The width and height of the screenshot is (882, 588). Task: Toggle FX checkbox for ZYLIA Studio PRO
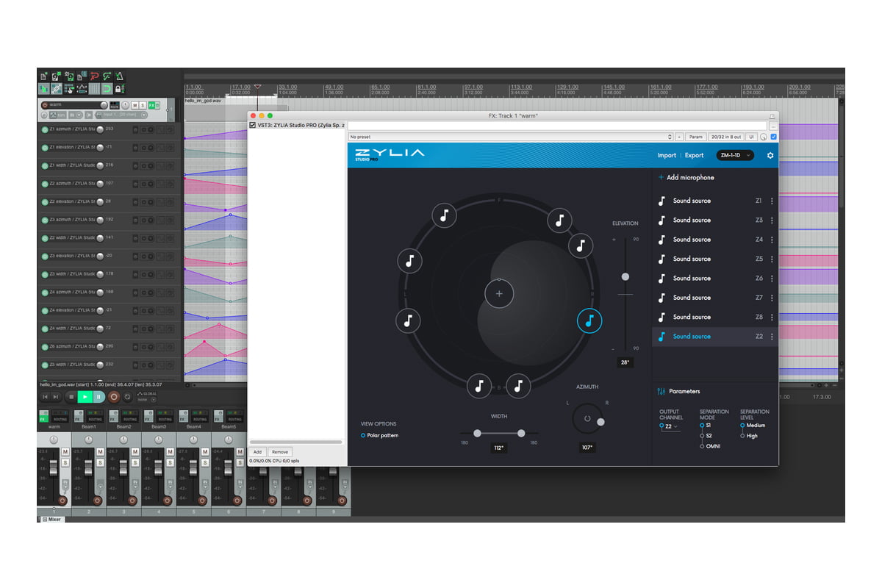(253, 126)
